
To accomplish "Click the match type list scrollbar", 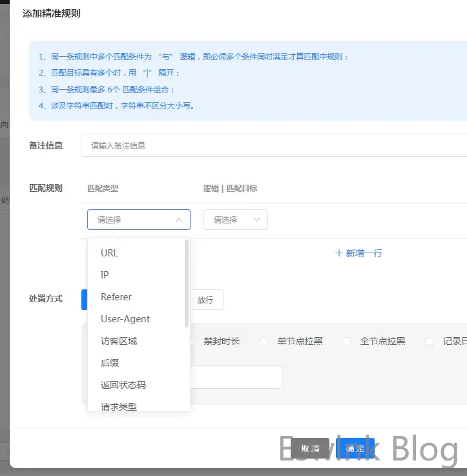I will (x=187, y=284).
